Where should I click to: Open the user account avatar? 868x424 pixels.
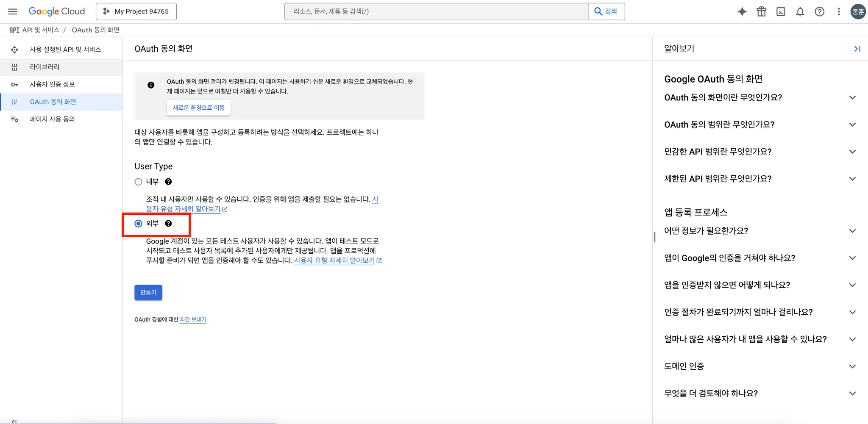[858, 11]
